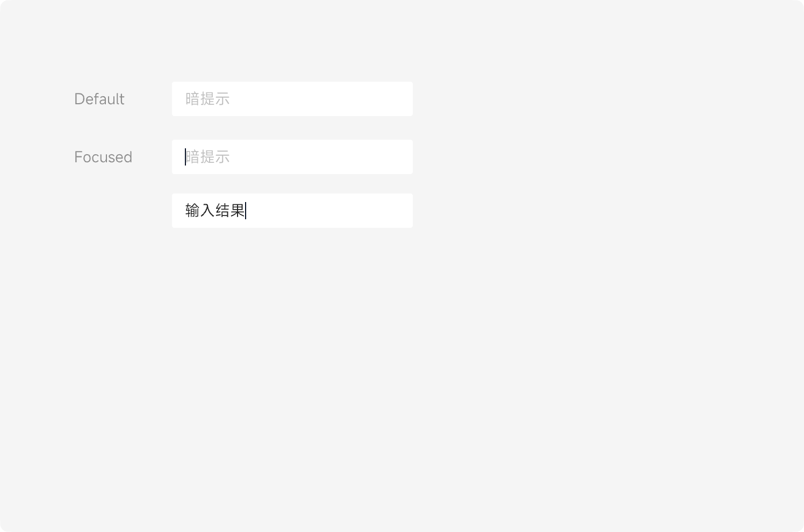Click the Default state input field
The width and height of the screenshot is (804, 532).
292,99
